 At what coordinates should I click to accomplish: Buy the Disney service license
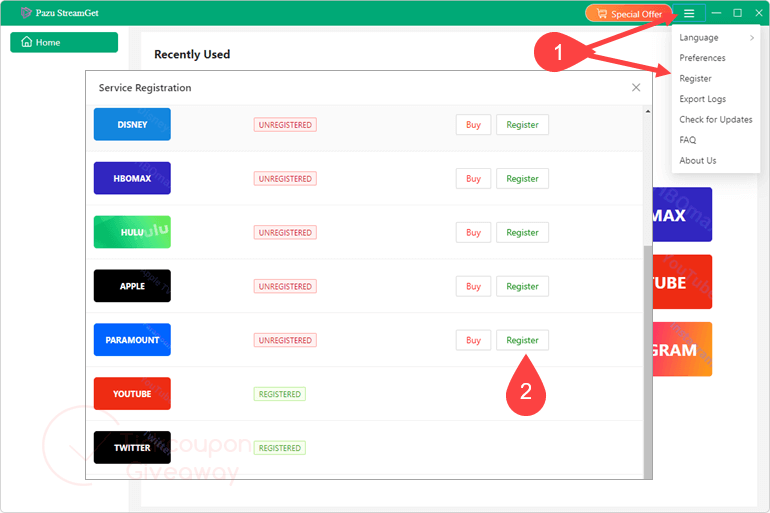(473, 125)
